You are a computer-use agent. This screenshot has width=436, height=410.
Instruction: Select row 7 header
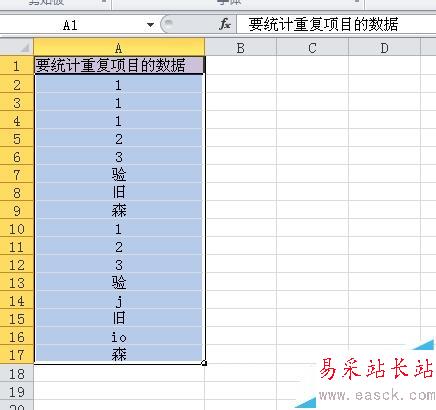17,174
